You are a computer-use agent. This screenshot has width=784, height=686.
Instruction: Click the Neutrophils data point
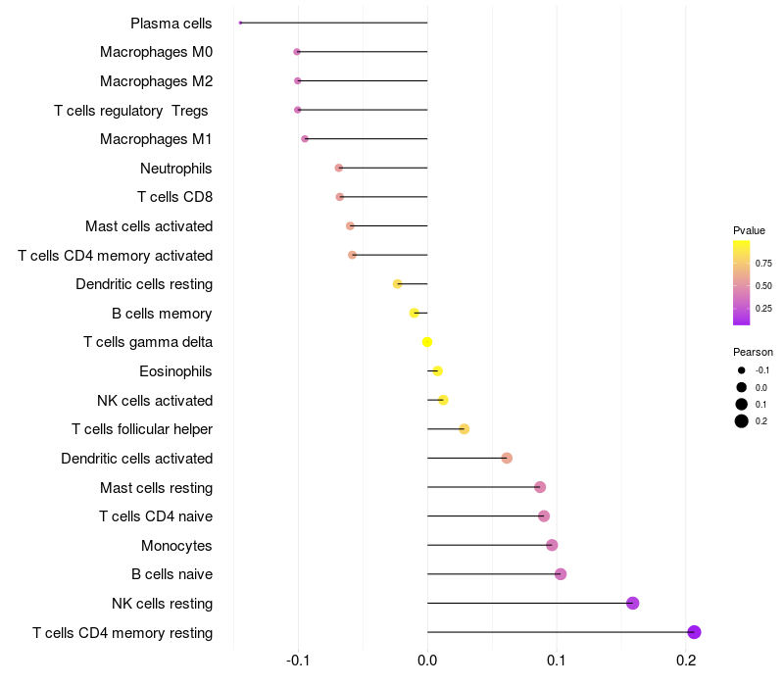[x=339, y=168]
